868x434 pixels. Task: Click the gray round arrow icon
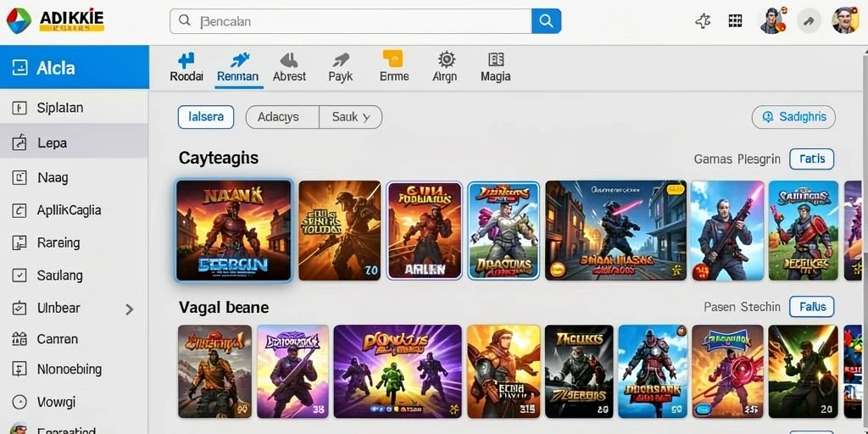[809, 21]
